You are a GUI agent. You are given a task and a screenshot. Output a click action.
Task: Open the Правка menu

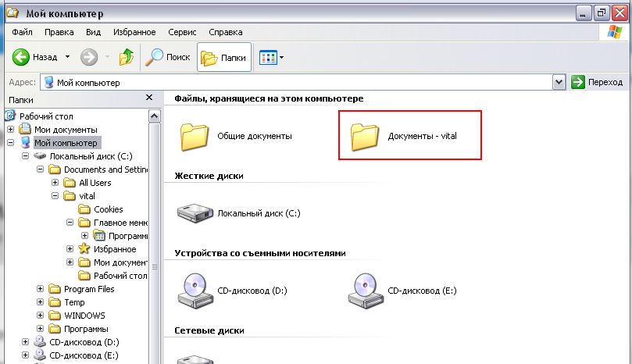[x=59, y=32]
